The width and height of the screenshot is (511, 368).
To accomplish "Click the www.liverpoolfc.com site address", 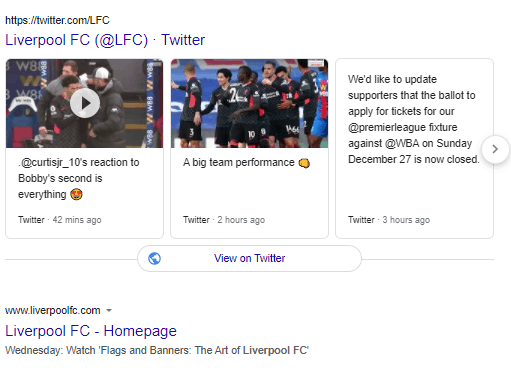I will 53,311.
